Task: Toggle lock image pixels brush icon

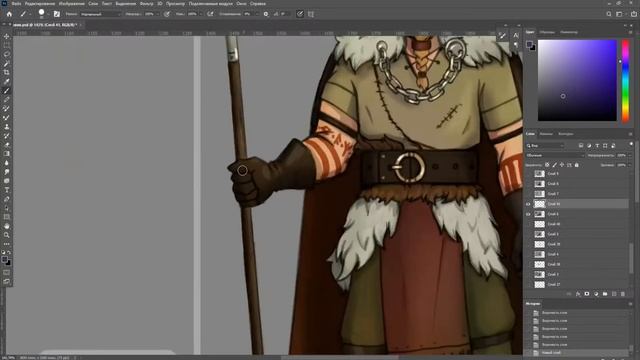Action: (x=554, y=165)
